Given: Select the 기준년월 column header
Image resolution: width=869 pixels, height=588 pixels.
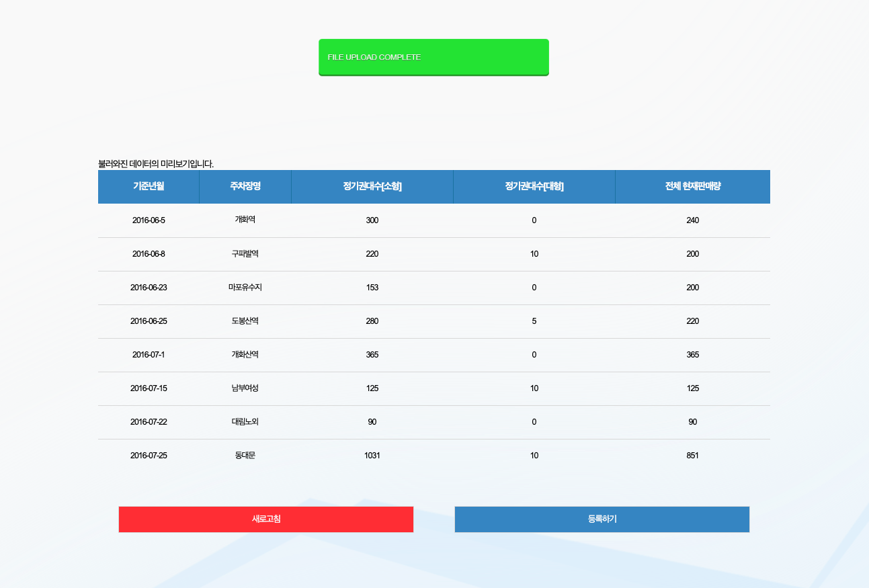Looking at the screenshot, I should click(149, 187).
